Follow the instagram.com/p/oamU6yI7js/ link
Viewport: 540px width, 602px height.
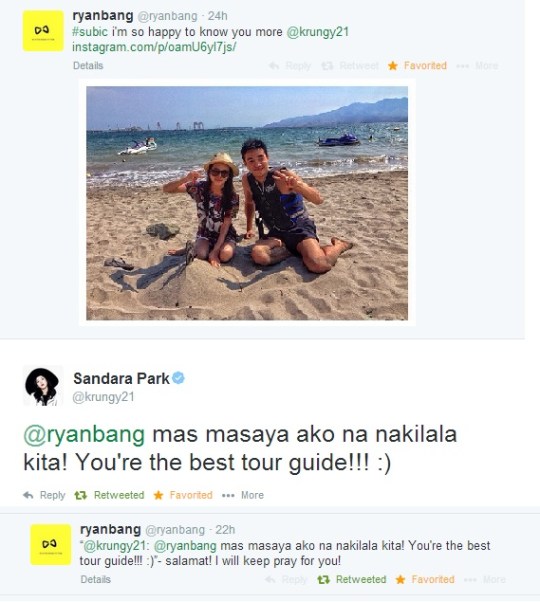tap(154, 47)
